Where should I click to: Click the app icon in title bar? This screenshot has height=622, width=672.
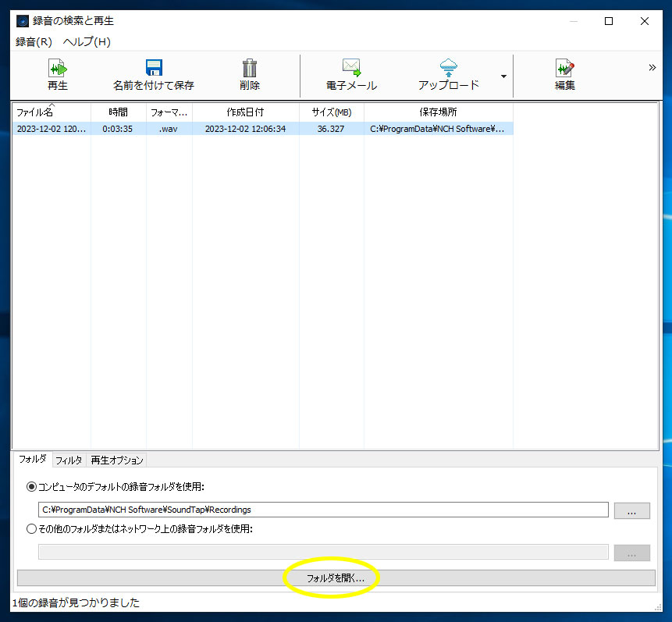point(23,21)
